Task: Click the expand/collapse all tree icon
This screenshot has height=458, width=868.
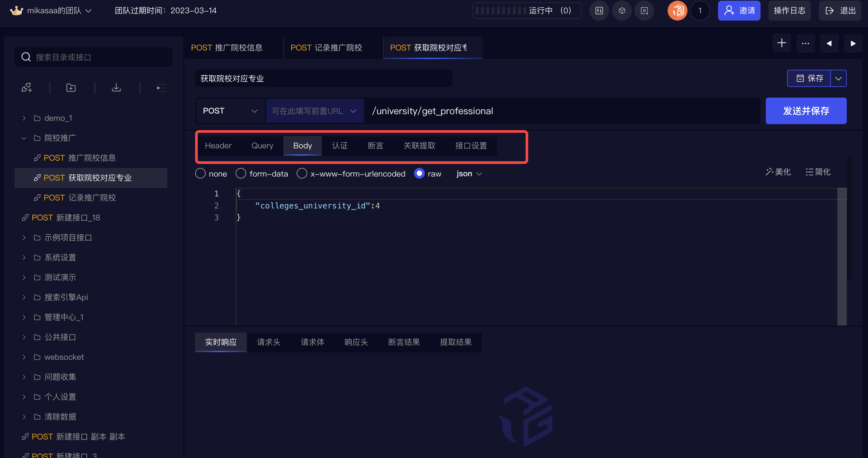Action: coord(161,88)
